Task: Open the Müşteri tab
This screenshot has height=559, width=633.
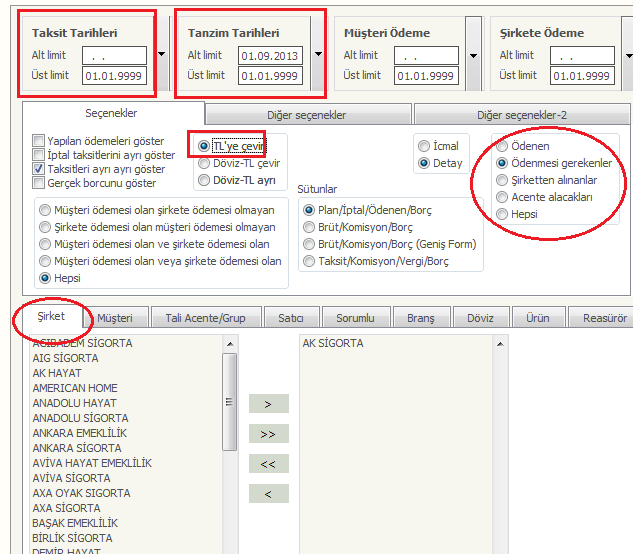Action: click(x=115, y=318)
